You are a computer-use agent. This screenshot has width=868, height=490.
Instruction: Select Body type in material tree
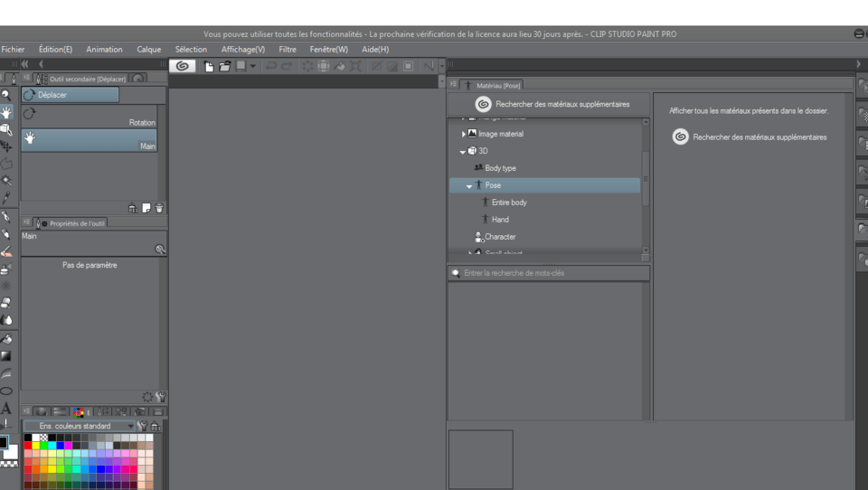pyautogui.click(x=500, y=168)
